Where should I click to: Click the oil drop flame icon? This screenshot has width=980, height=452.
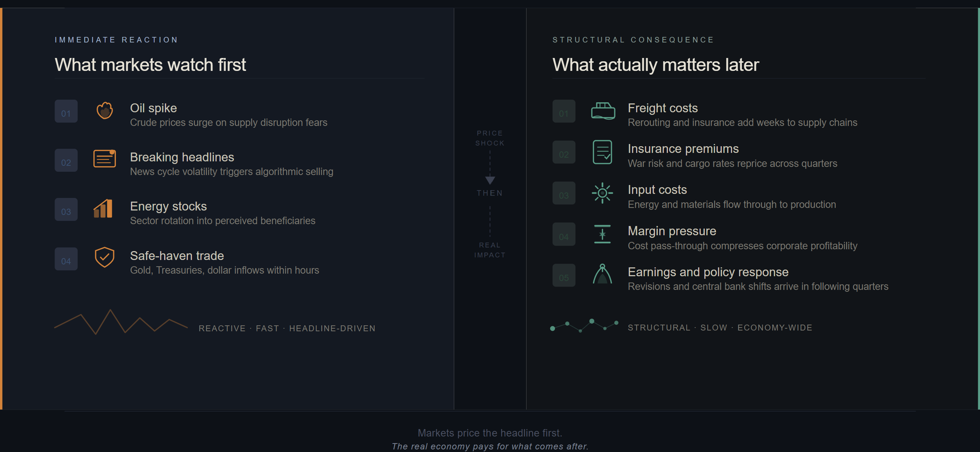(105, 111)
